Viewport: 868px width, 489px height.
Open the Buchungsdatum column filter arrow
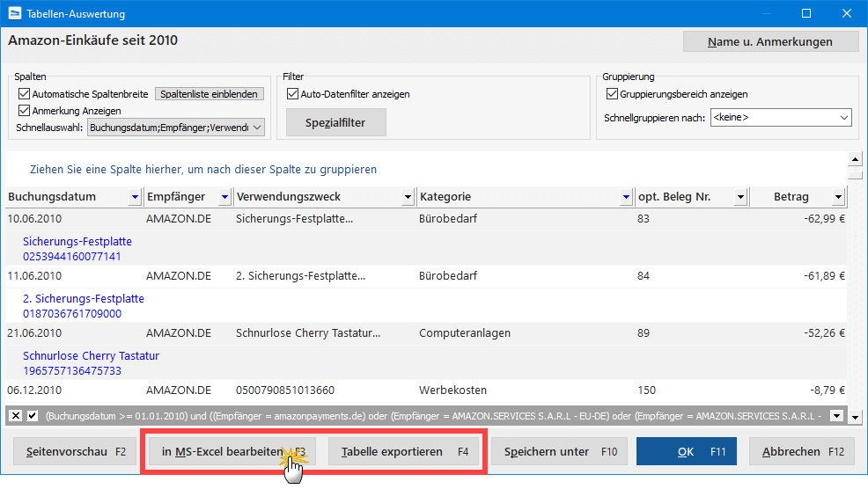click(135, 196)
